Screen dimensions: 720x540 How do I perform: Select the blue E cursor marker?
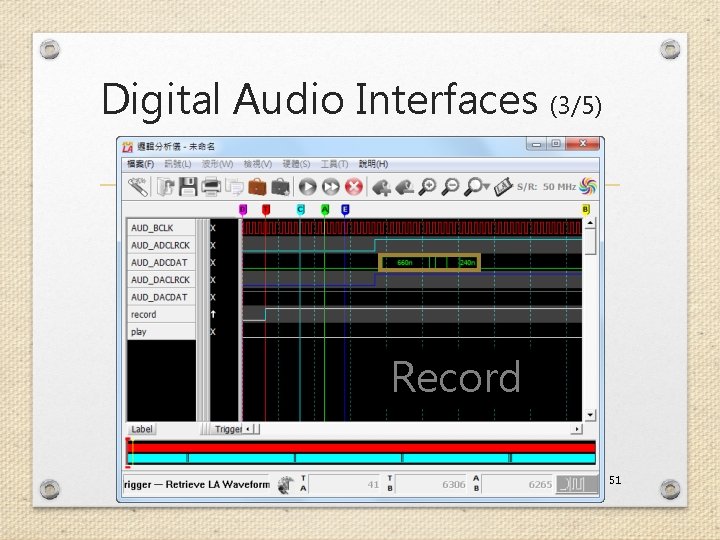point(345,210)
